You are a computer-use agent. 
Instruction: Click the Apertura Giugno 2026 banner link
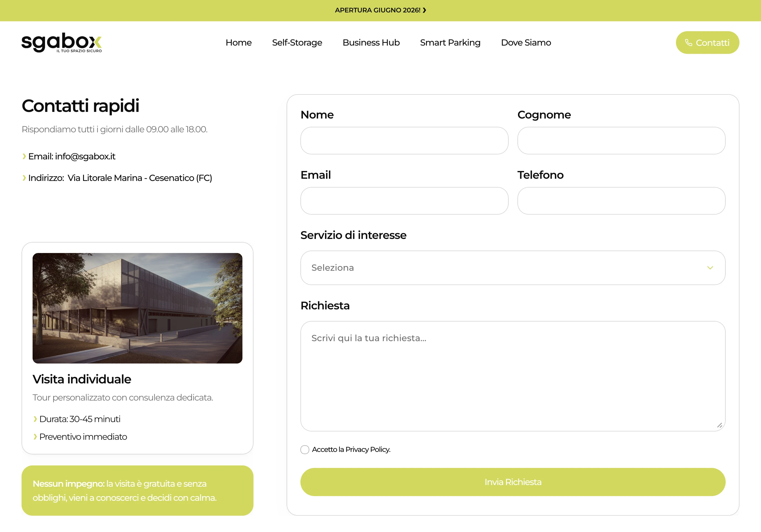(x=377, y=10)
